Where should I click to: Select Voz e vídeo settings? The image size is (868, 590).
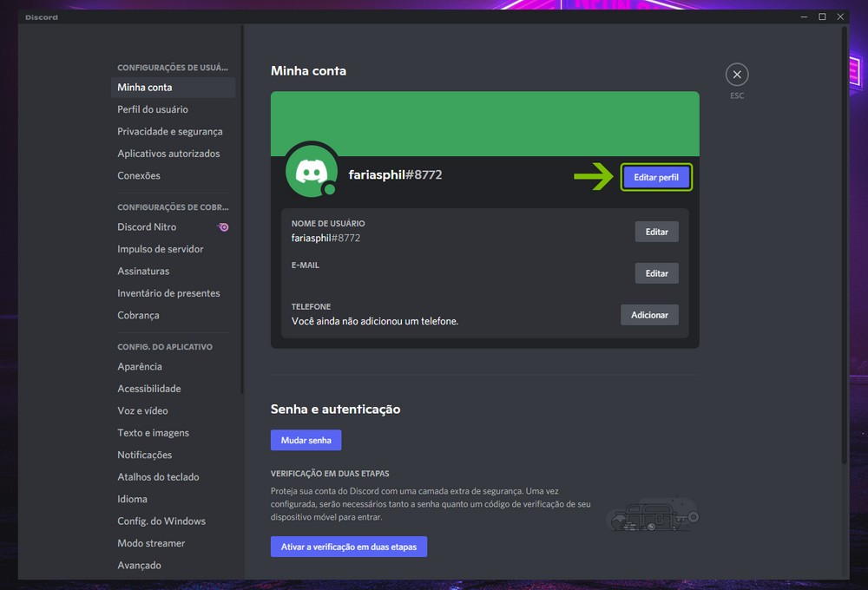coord(142,410)
